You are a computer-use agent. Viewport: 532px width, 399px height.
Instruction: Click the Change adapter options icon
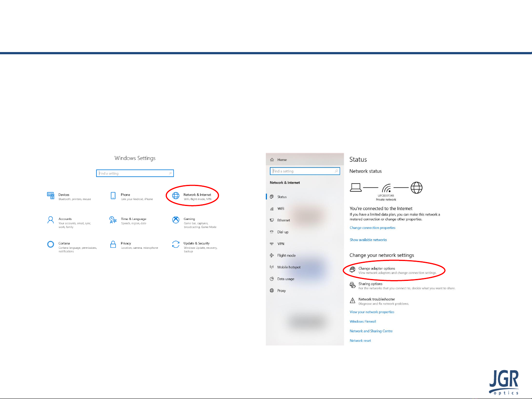tap(353, 270)
